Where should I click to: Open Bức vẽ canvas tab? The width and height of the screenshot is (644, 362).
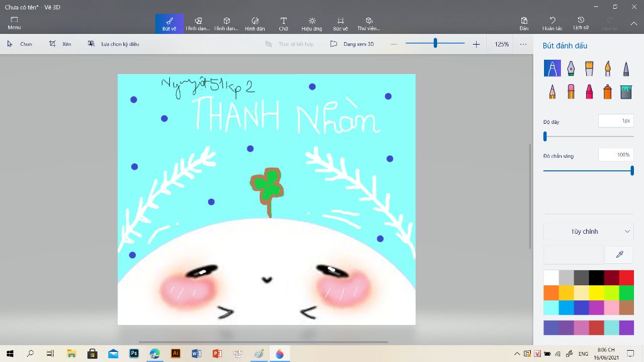tap(340, 24)
